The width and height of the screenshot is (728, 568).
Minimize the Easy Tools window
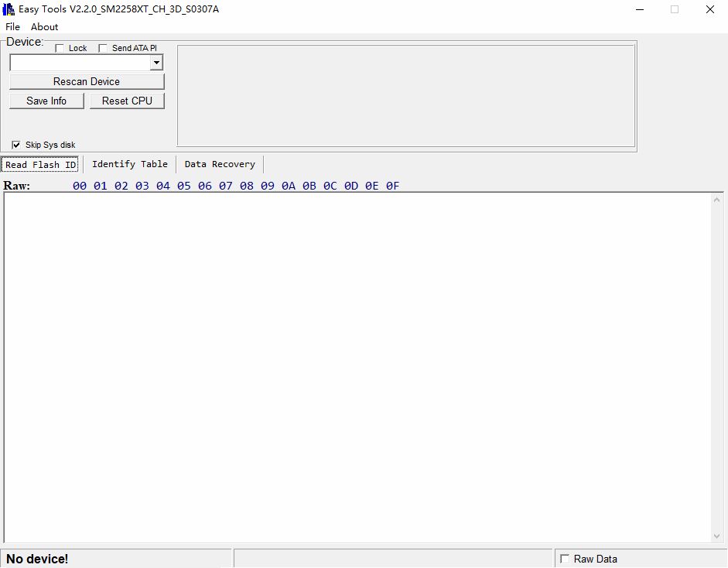click(640, 9)
